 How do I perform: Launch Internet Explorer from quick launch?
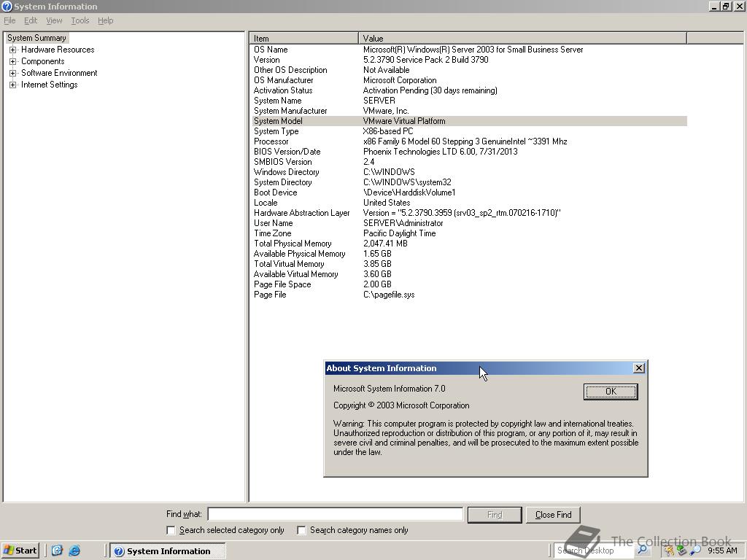(x=74, y=551)
